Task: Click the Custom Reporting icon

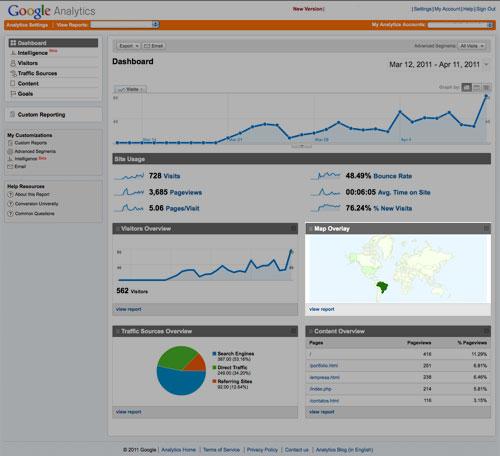Action: click(x=13, y=114)
